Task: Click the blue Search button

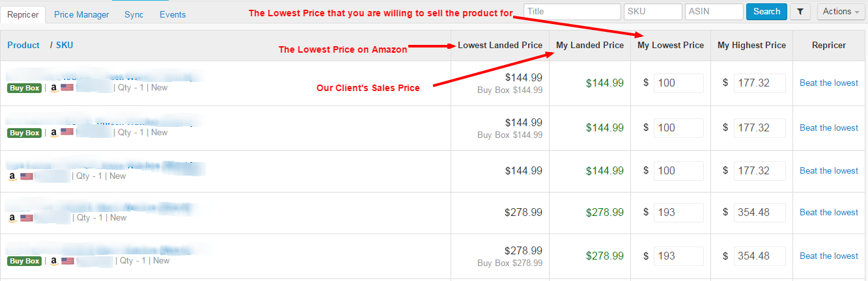Action: click(x=766, y=12)
